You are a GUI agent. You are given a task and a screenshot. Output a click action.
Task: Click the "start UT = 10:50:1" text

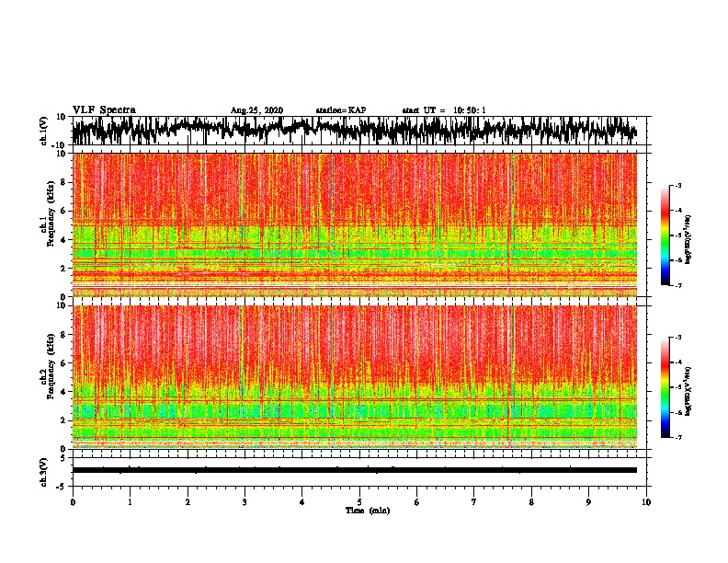pyautogui.click(x=444, y=110)
